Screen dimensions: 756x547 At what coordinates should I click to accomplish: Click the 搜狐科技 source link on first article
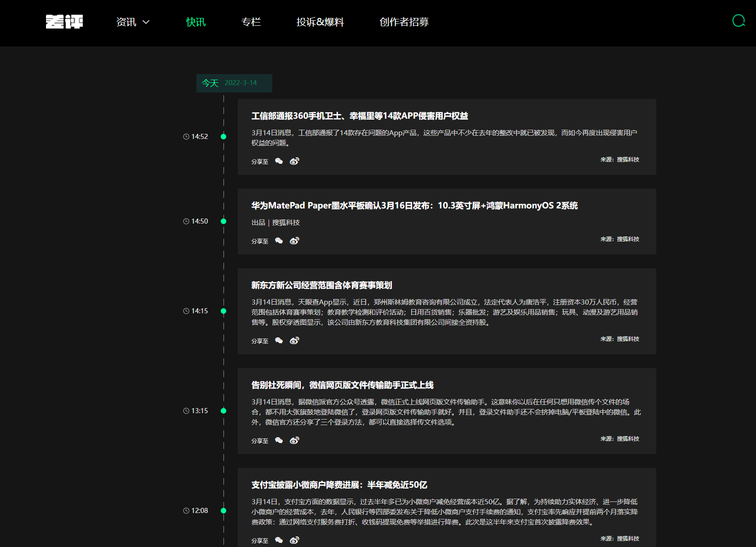[628, 159]
